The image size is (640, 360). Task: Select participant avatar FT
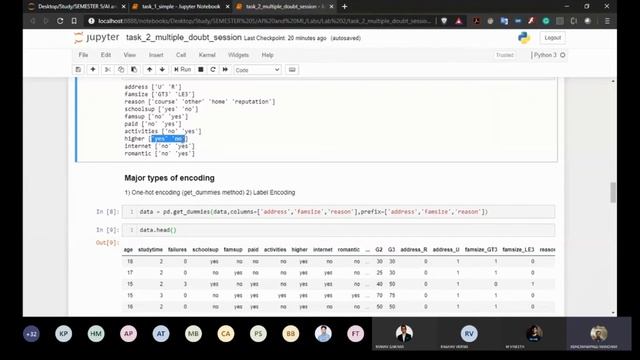click(356, 334)
